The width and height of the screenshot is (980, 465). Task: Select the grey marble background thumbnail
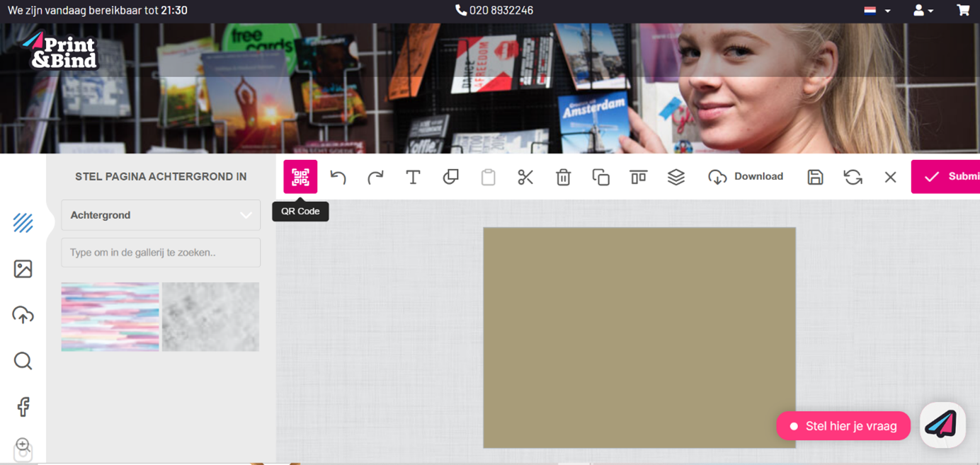click(x=210, y=317)
